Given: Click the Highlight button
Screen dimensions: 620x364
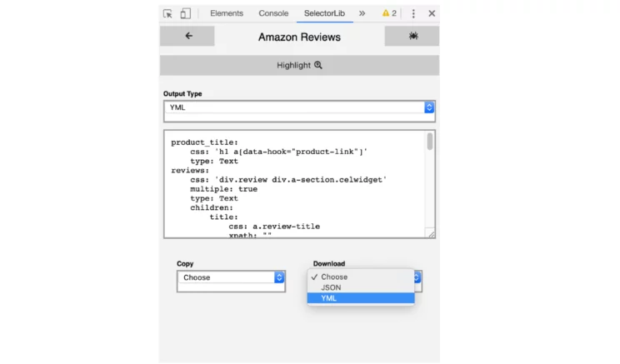Looking at the screenshot, I should 299,65.
